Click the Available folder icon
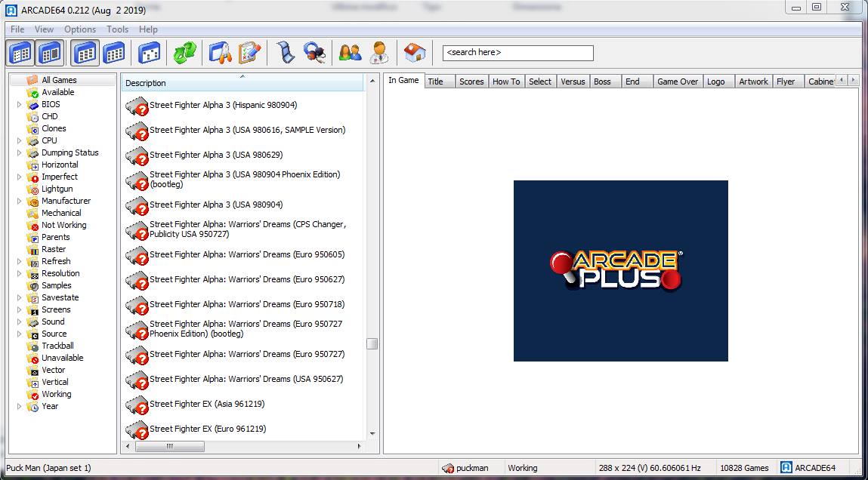Image resolution: width=868 pixels, height=480 pixels. [32, 92]
